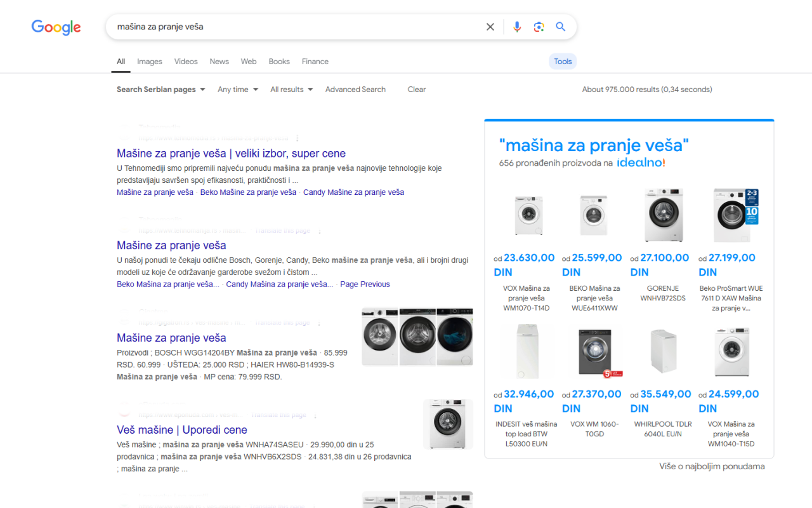
Task: Switch to the Finance tab
Action: click(315, 62)
